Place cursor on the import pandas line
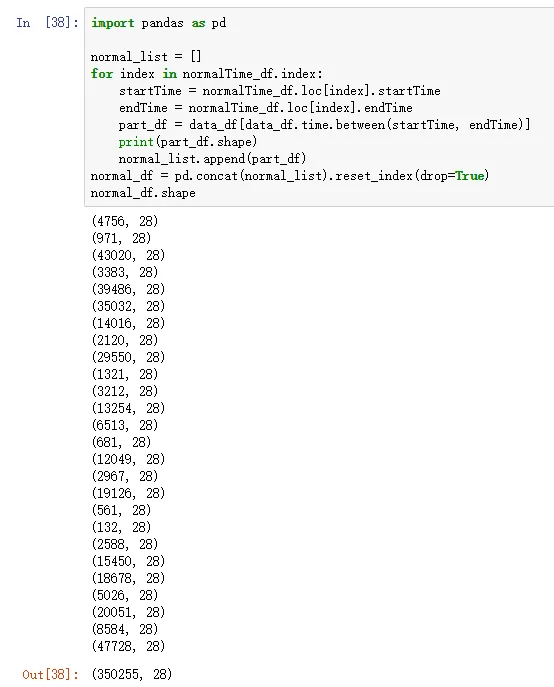 coord(158,23)
